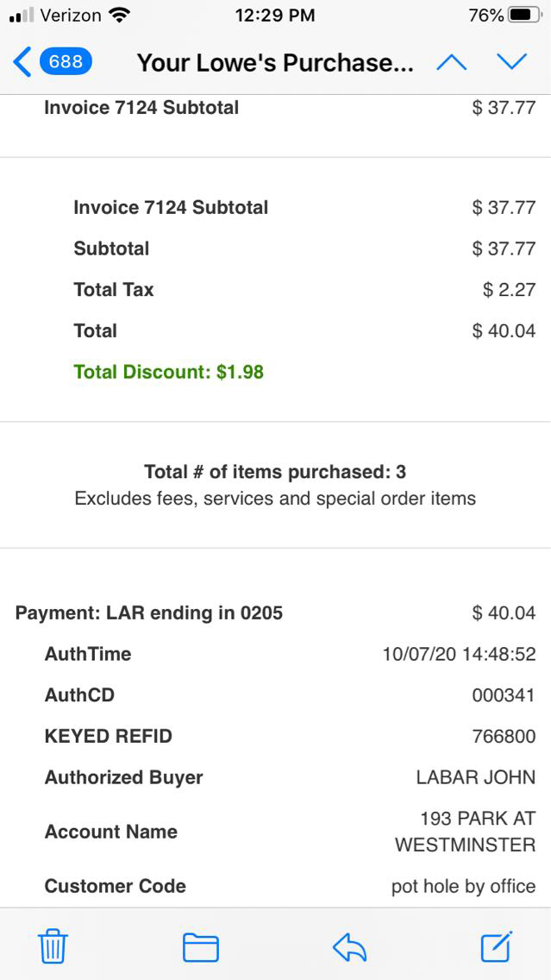Tap the green Total Discount: $1.98 text
The height and width of the screenshot is (980, 551).
(169, 372)
